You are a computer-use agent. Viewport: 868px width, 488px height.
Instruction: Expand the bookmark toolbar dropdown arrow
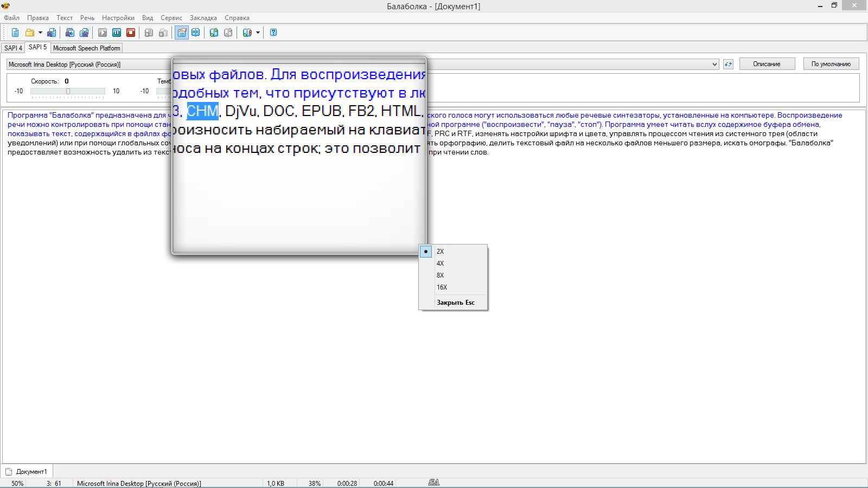coord(258,33)
